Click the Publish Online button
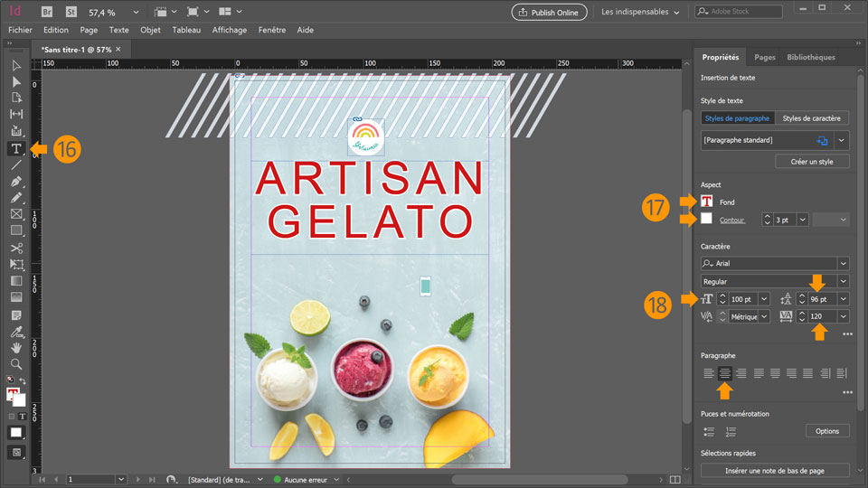 click(549, 12)
